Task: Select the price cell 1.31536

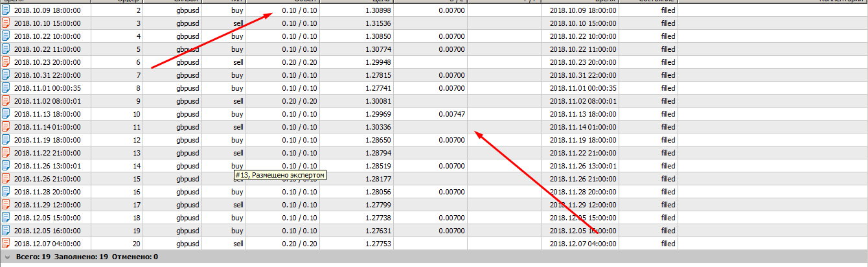Action: coord(379,23)
